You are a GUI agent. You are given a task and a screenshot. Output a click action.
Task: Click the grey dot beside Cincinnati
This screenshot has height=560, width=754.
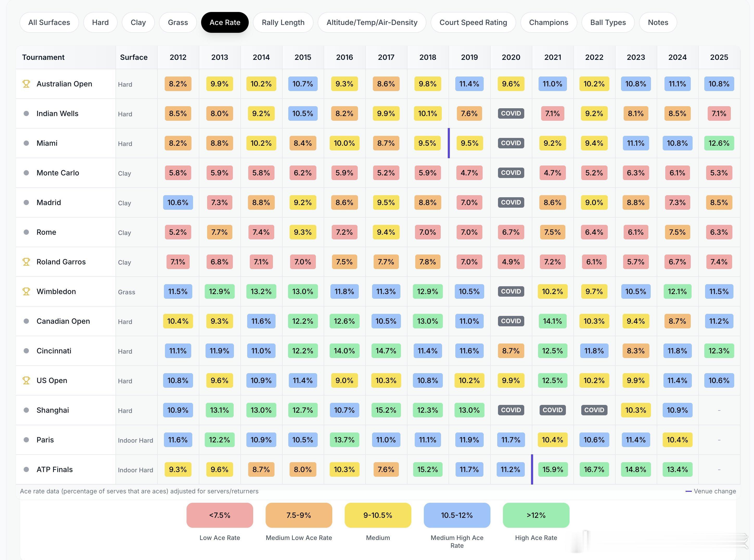tap(26, 351)
